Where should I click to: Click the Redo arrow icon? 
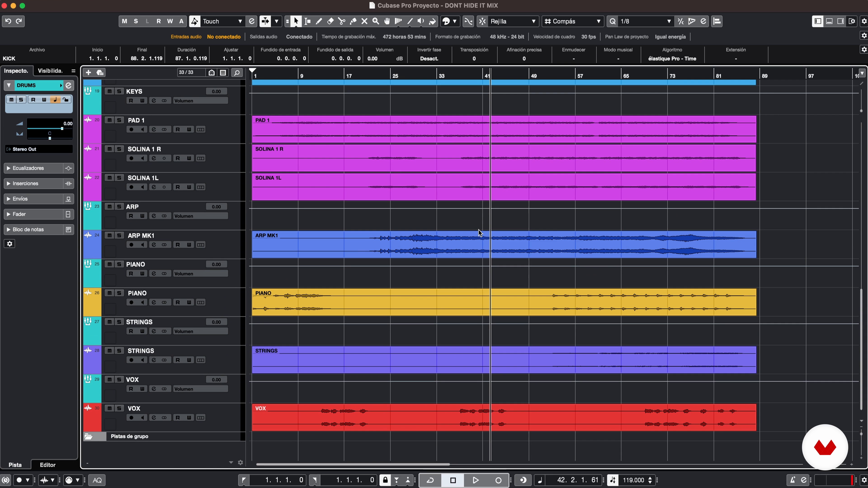pyautogui.click(x=19, y=21)
